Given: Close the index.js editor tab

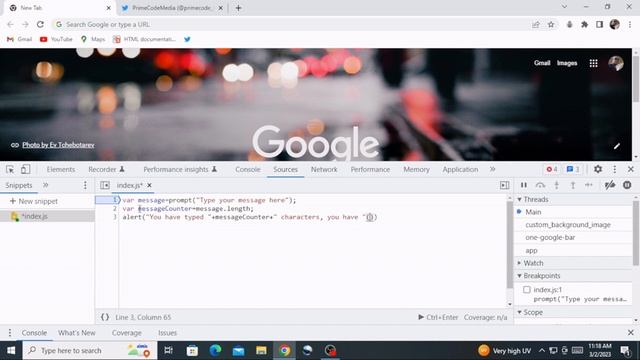Looking at the screenshot, I should 149,185.
